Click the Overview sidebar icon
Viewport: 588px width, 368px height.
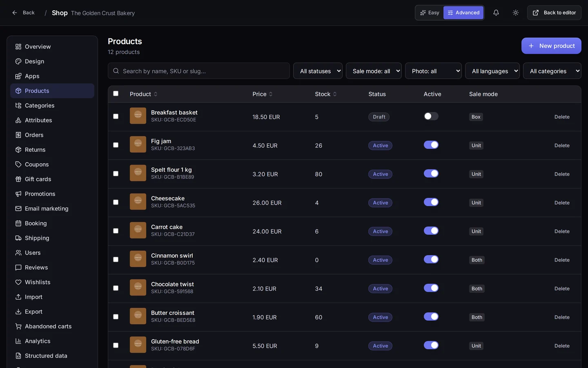(x=18, y=47)
